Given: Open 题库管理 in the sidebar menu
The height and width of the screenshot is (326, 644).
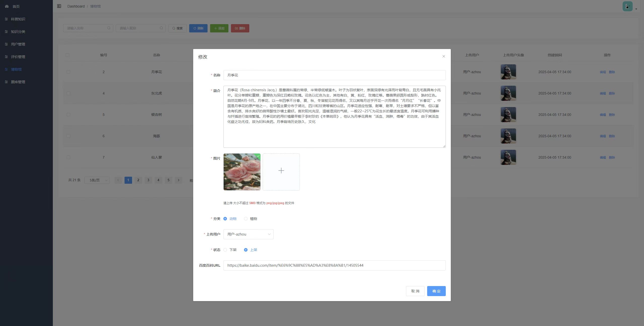Looking at the screenshot, I should 18,82.
